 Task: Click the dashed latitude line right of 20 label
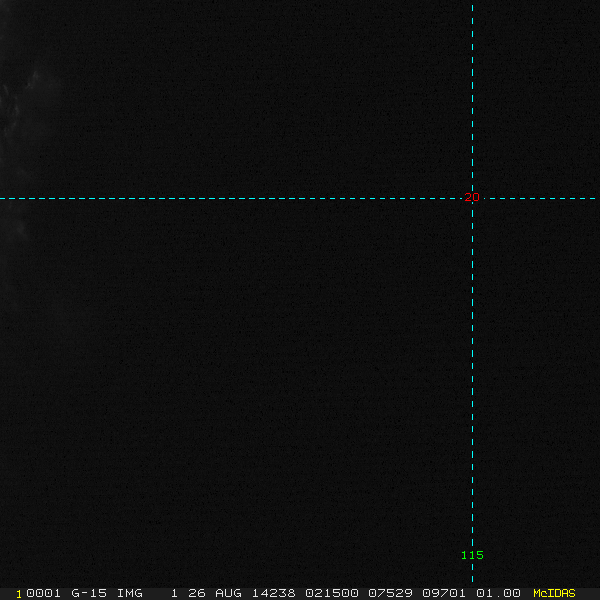tap(540, 199)
